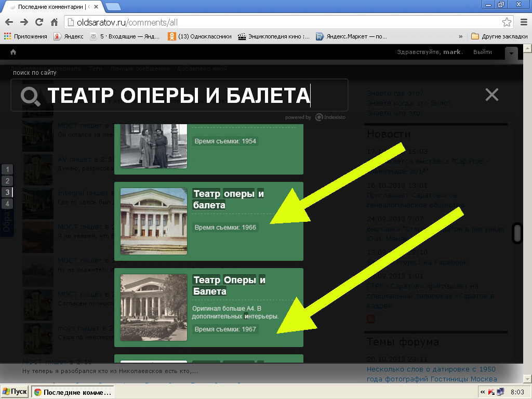Select page 2 in side pager

pyautogui.click(x=7, y=181)
